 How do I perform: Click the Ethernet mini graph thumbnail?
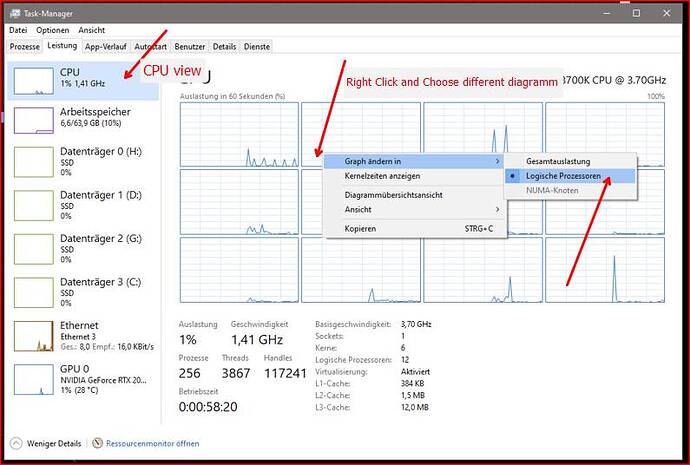[x=33, y=337]
